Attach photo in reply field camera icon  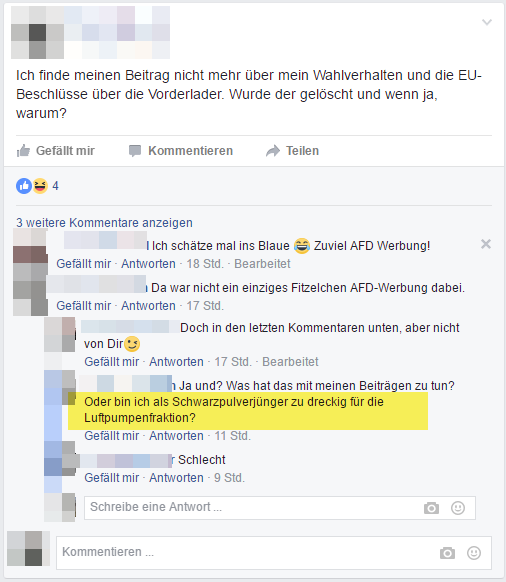[431, 508]
